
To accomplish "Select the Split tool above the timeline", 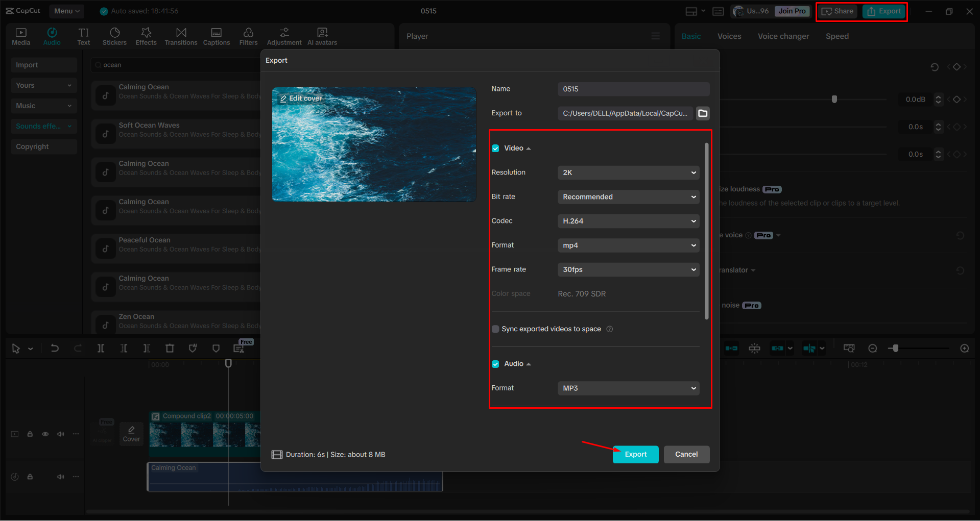I will tap(101, 348).
